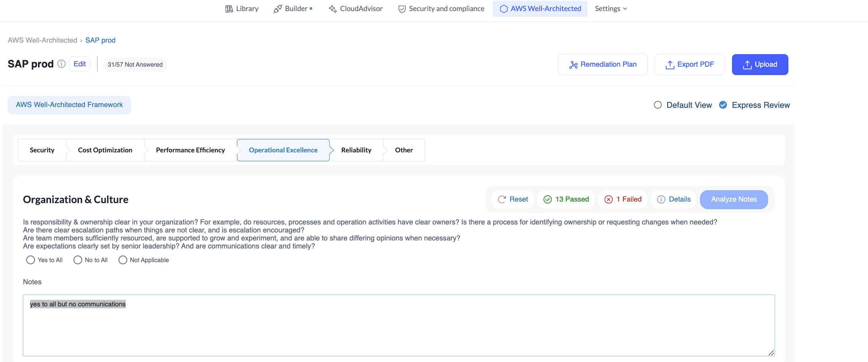Click the blue Upload button
This screenshot has height=362, width=868.
click(x=760, y=64)
